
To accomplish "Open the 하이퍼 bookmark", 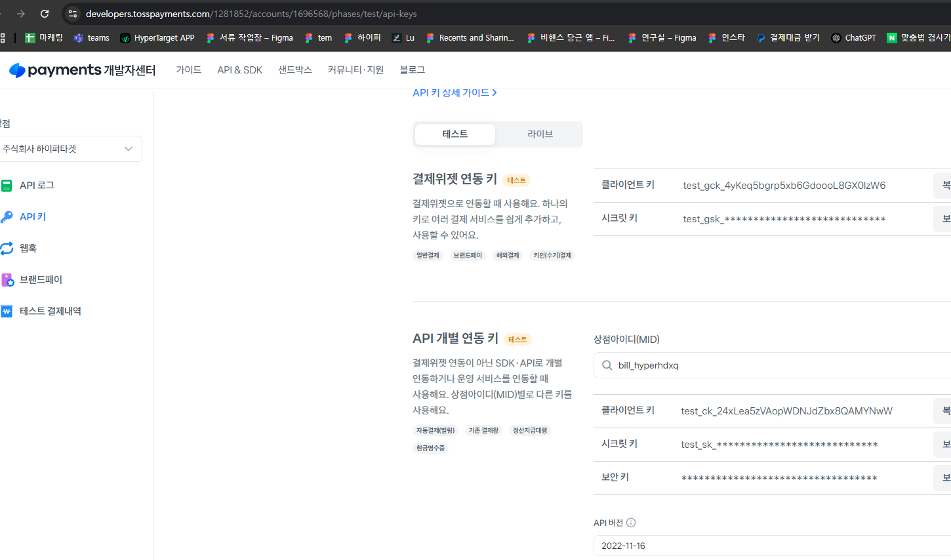I will [362, 37].
